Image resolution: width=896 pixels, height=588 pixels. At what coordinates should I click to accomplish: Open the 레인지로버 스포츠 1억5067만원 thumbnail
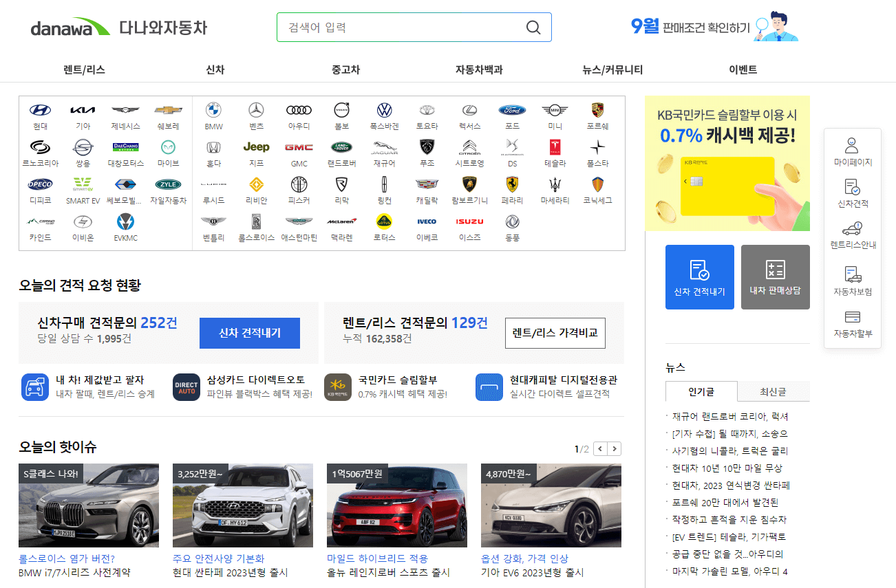[x=397, y=505]
